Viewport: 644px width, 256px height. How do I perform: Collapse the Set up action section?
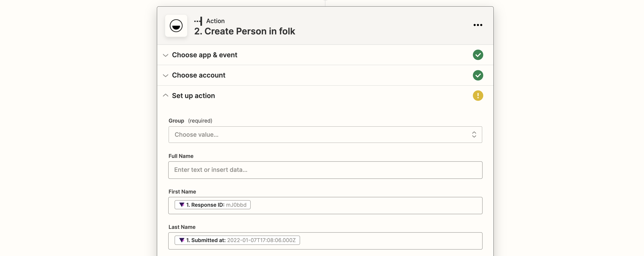click(166, 95)
